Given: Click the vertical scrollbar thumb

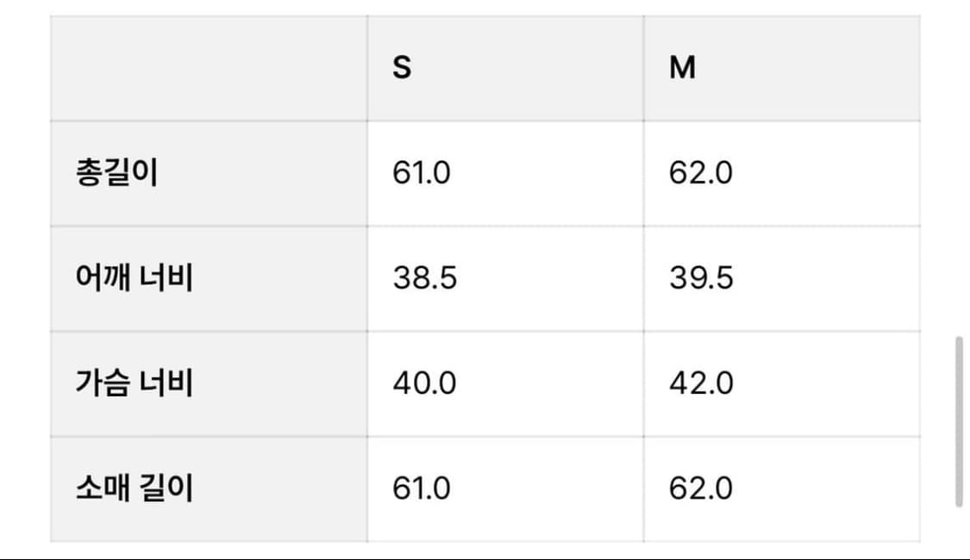Looking at the screenshot, I should point(959,421).
